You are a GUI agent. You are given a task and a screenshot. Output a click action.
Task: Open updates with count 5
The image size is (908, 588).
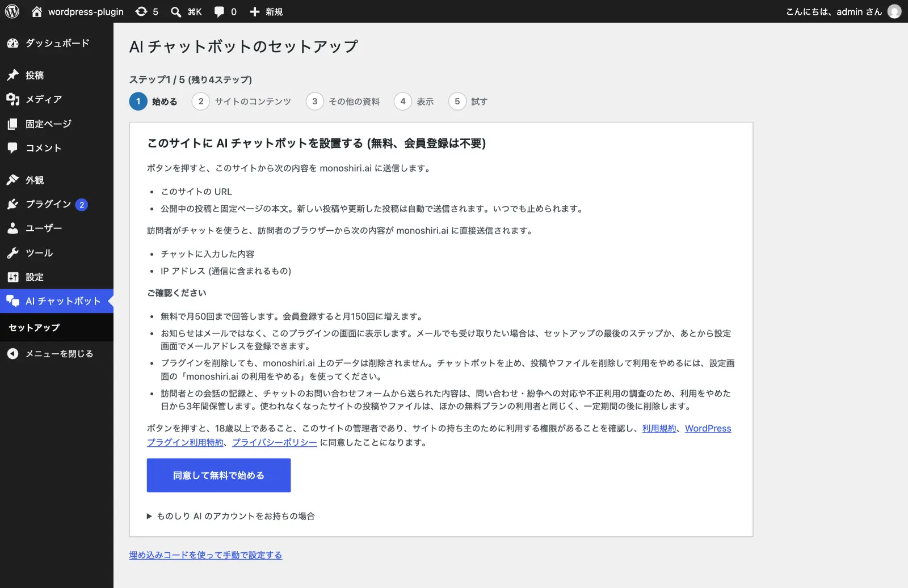point(146,11)
